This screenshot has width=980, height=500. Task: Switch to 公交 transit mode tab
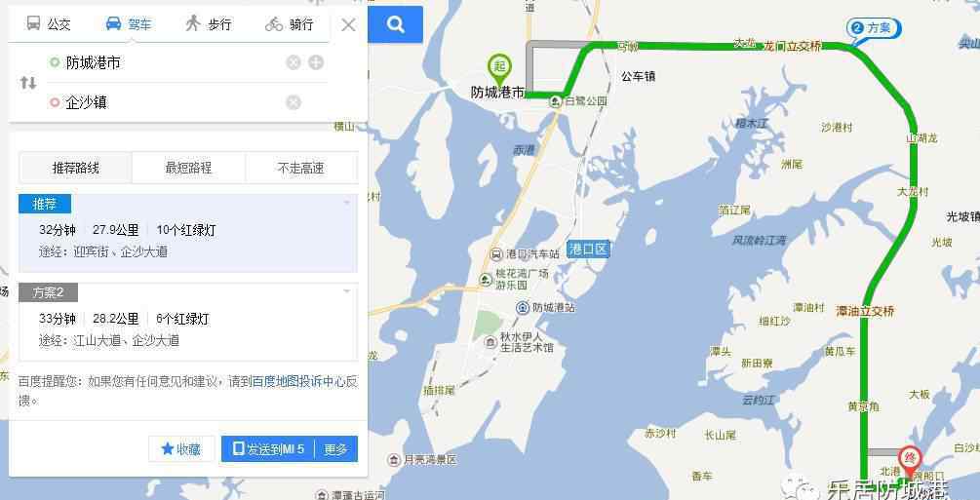point(49,23)
